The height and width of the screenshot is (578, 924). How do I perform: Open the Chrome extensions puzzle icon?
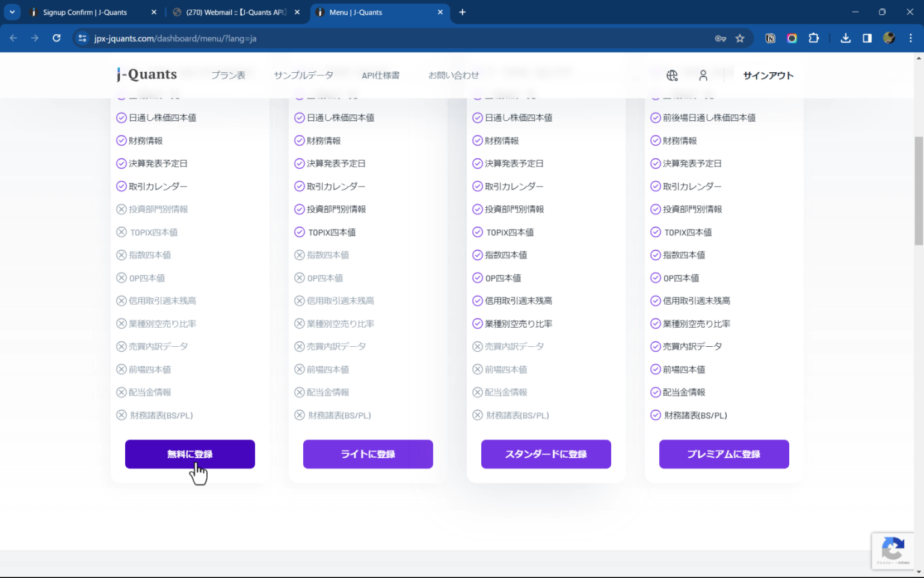coord(814,38)
